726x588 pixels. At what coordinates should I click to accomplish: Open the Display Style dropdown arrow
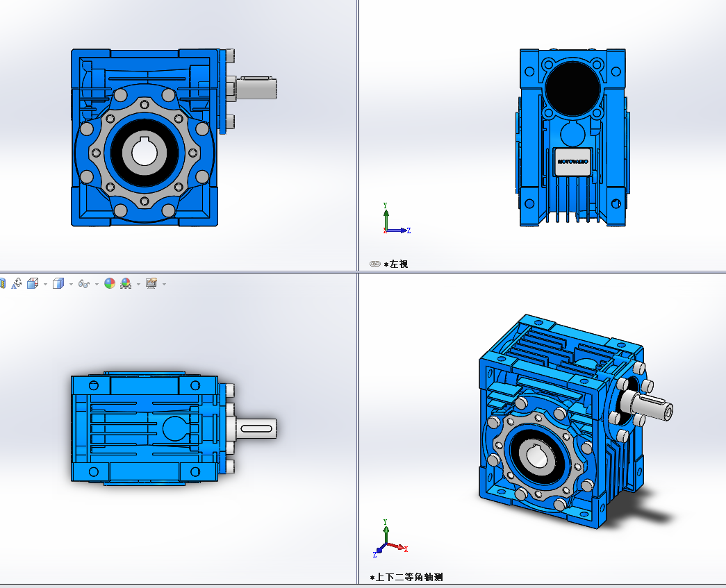click(x=71, y=284)
